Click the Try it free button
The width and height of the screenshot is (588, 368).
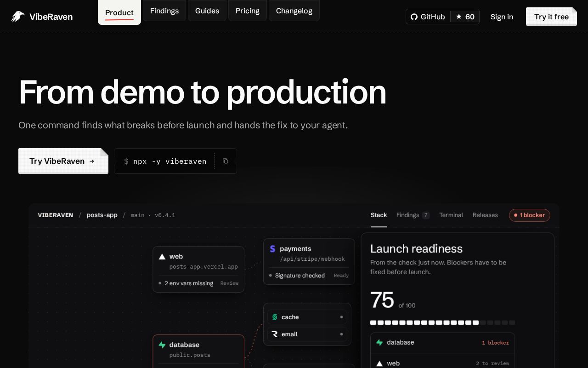551,17
